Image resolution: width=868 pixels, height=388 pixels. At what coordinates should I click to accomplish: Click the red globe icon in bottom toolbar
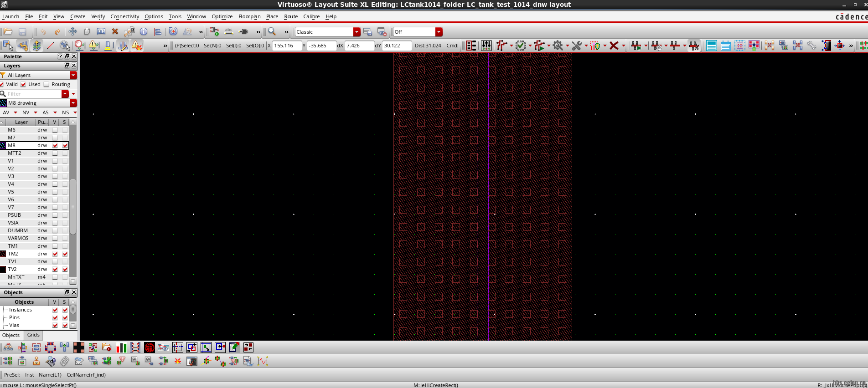[149, 348]
